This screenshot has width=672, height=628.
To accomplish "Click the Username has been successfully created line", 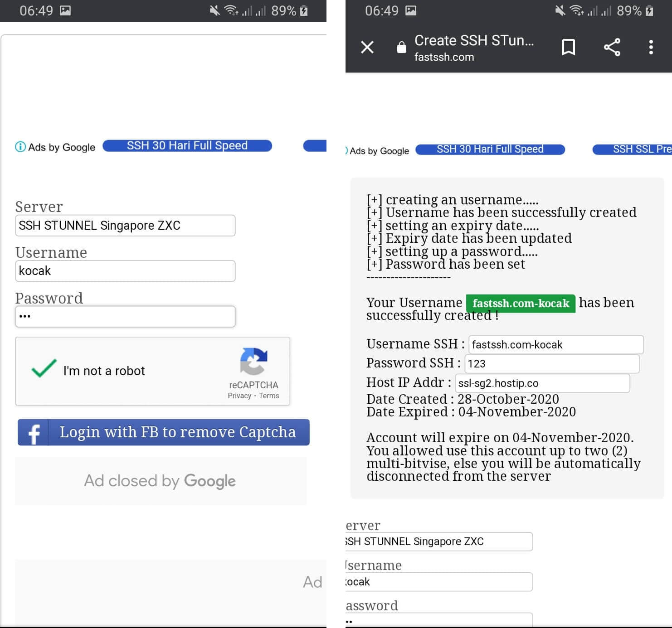I will coord(502,213).
